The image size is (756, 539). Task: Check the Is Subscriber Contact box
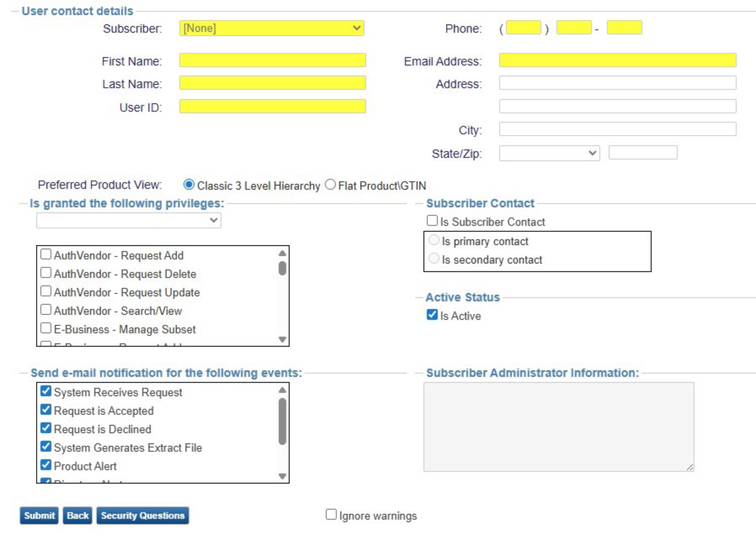432,221
